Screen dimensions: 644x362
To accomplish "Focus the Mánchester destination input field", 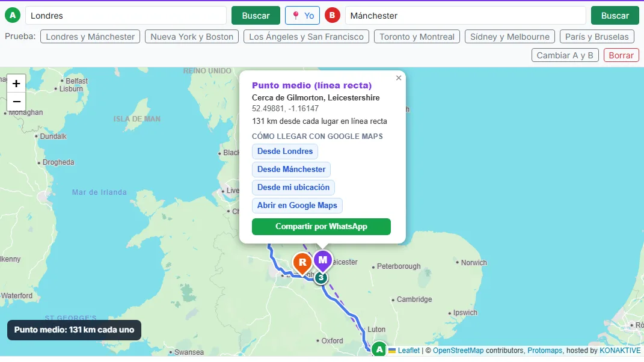I will [465, 16].
